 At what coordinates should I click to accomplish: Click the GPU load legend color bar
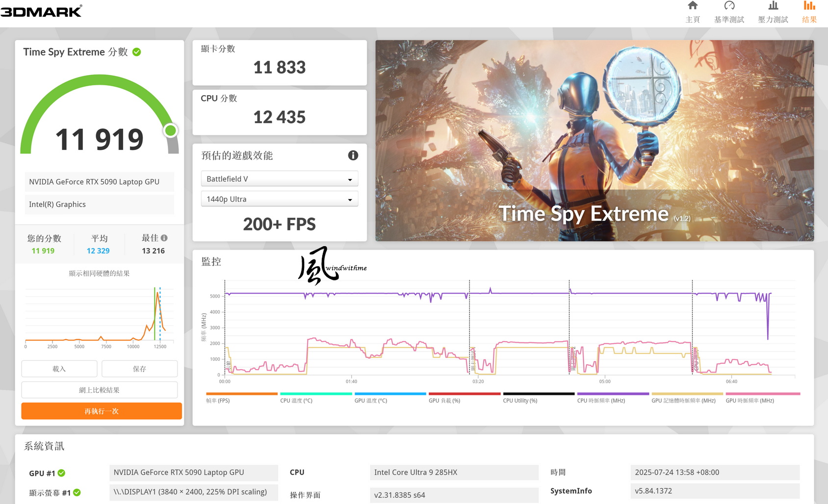coord(465,394)
